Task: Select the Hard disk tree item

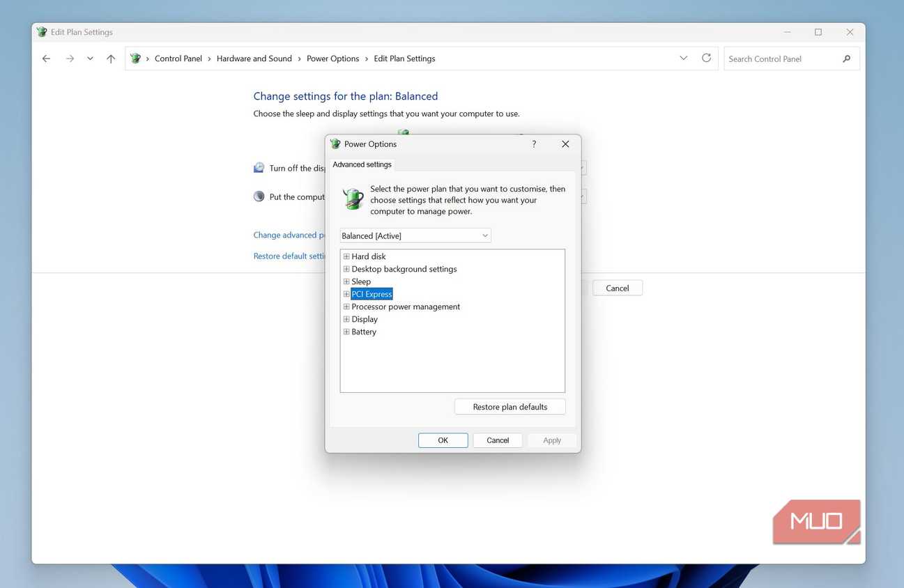Action: pyautogui.click(x=369, y=256)
